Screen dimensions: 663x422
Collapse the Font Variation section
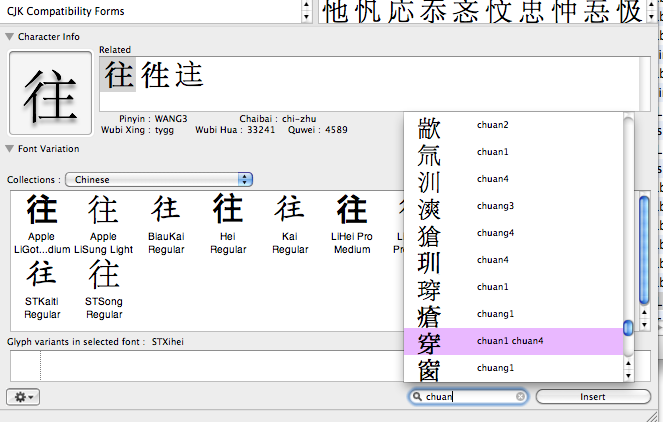pyautogui.click(x=10, y=149)
